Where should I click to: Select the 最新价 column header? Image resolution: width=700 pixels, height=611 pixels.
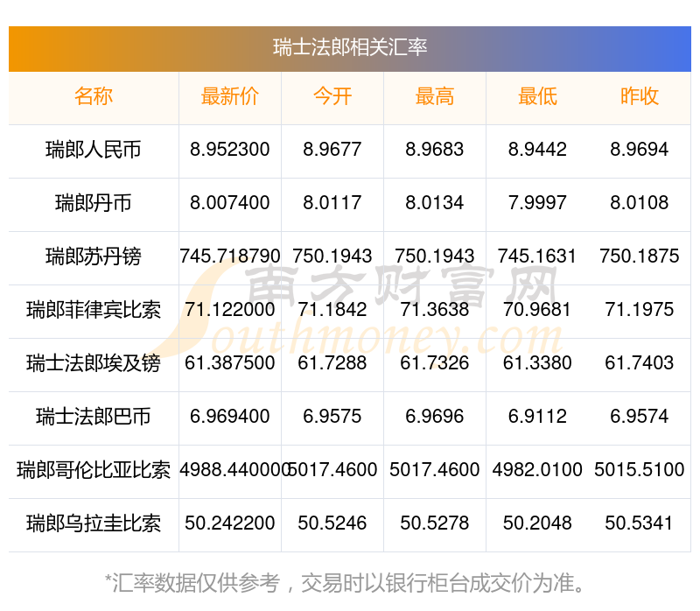click(230, 96)
